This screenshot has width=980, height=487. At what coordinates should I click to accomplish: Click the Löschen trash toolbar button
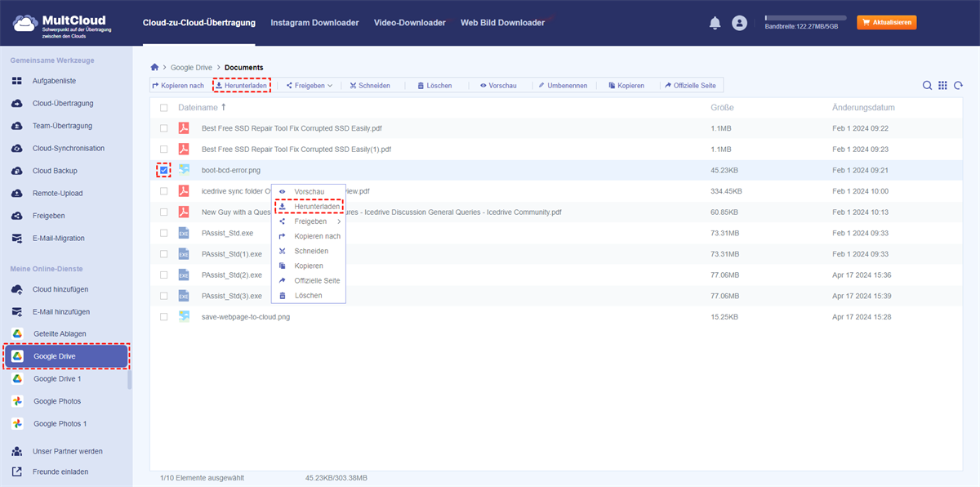pyautogui.click(x=434, y=86)
